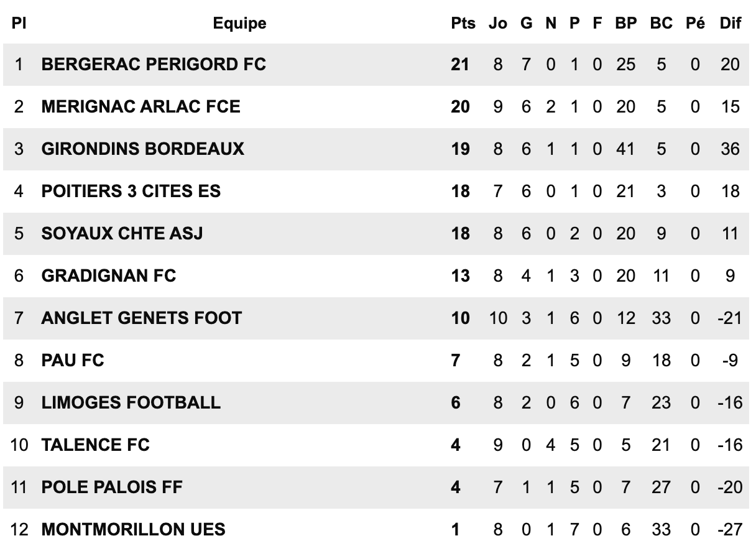Click the Pl position column header
The height and width of the screenshot is (546, 756).
19,23
